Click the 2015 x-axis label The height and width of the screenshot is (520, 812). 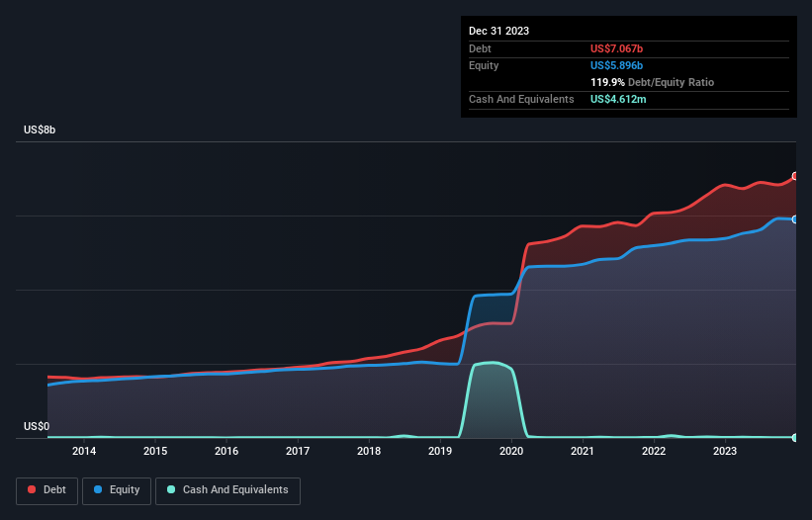click(x=155, y=451)
